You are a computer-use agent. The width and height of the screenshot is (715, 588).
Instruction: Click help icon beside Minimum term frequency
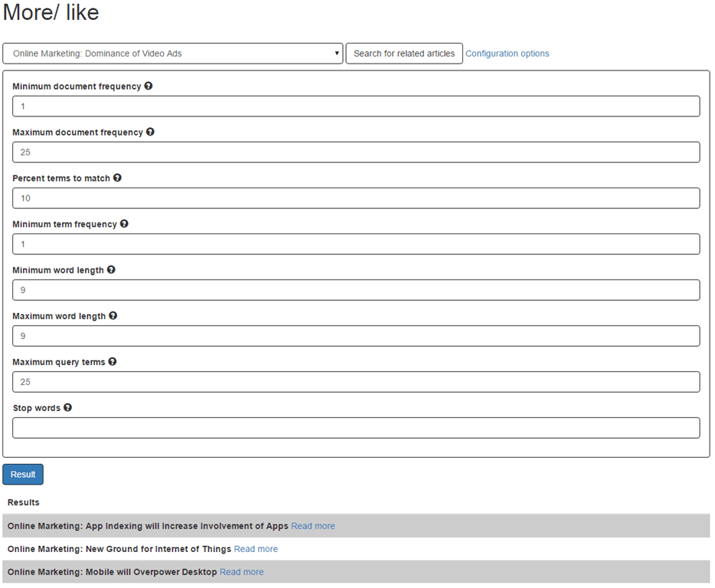(x=124, y=224)
